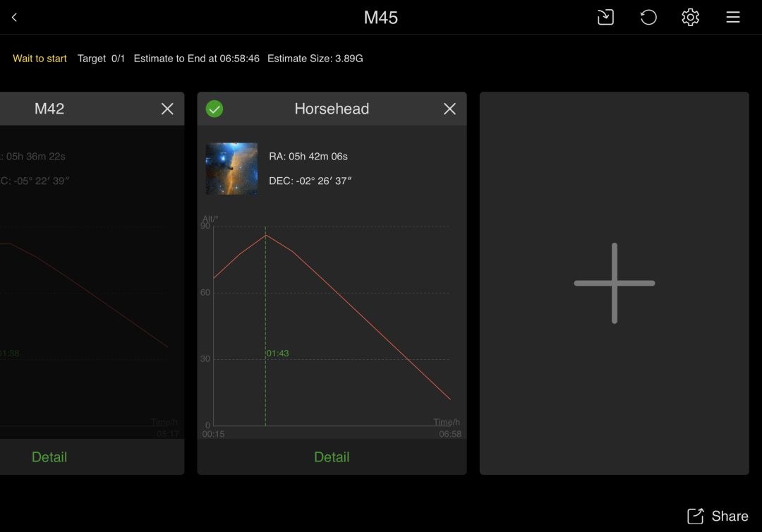
Task: Click the 'Target 0/1' counter
Action: 101,59
